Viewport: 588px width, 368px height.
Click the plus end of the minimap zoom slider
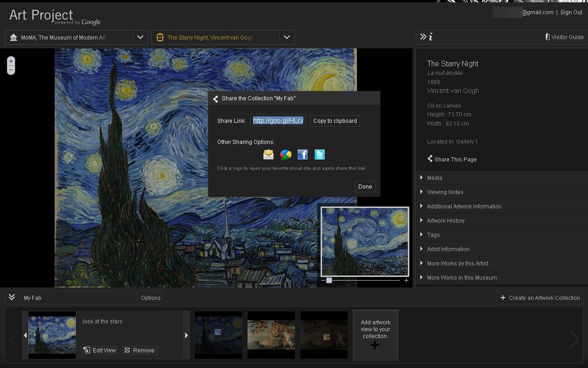[406, 280]
